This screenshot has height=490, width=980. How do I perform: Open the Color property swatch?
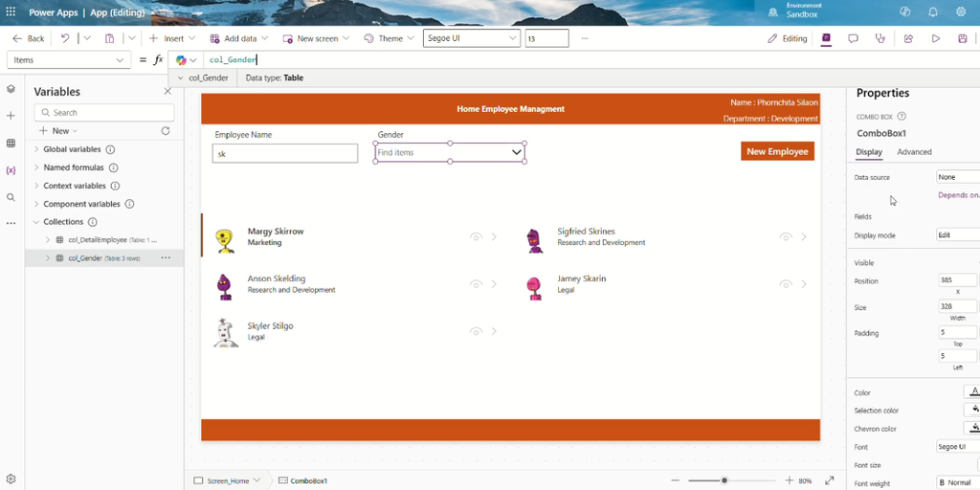972,391
